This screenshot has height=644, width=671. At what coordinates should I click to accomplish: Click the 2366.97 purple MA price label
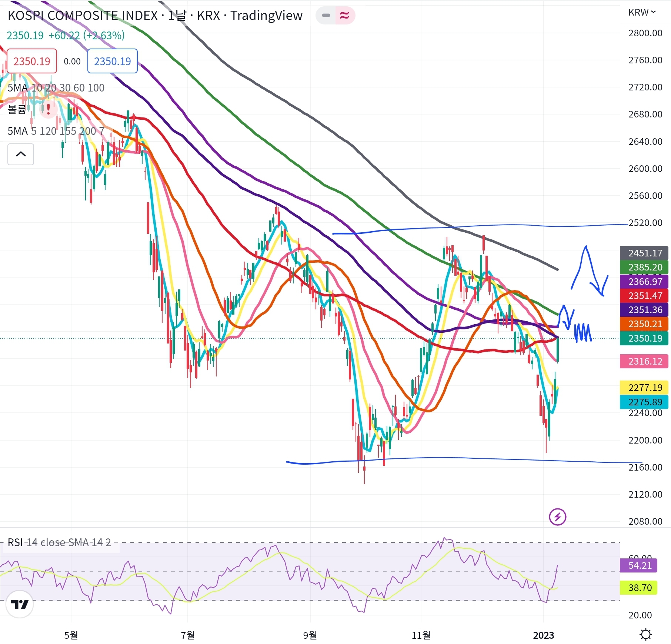point(644,282)
